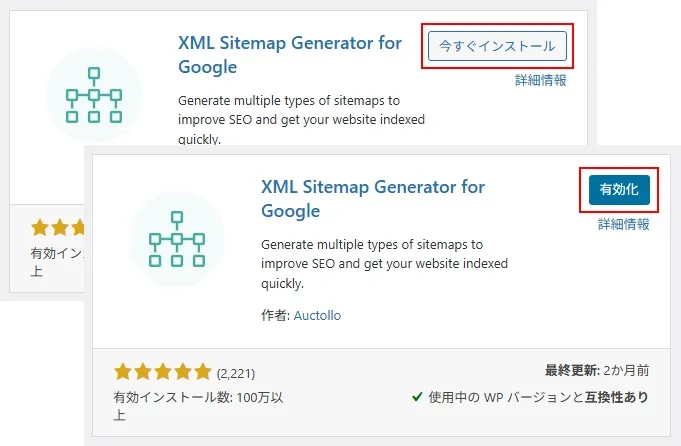Open the back card's XML Sitemap Generator title
Screen dimensions: 681x446
coord(289,54)
